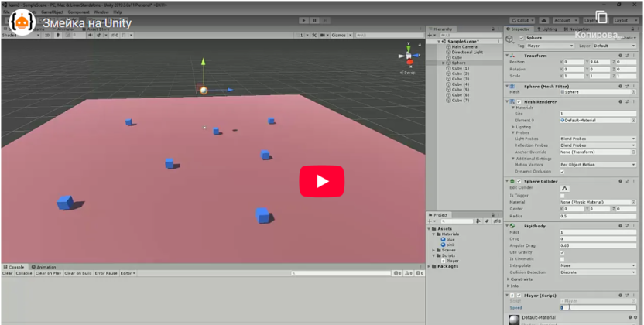Enable Is Trigger checkbox
This screenshot has height=325, width=644.
(x=562, y=196)
